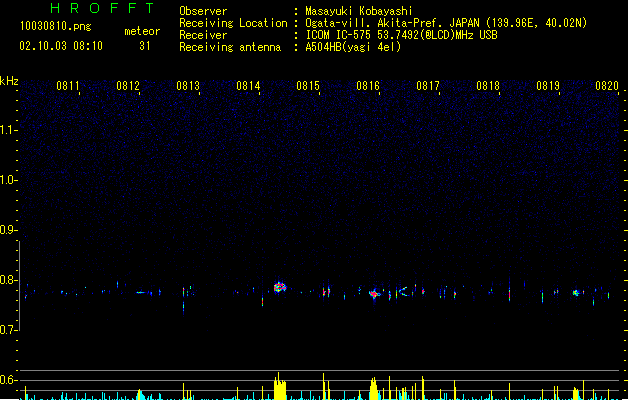Click the date stamp 02.10.03 08:10
629x400 pixels.
point(61,46)
